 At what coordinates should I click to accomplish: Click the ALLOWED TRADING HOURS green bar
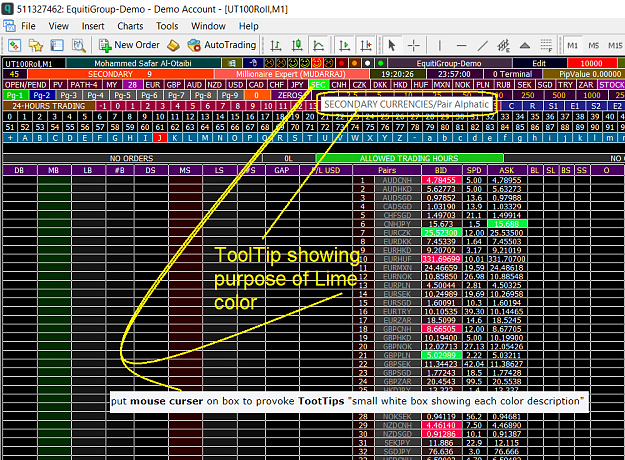[409, 158]
